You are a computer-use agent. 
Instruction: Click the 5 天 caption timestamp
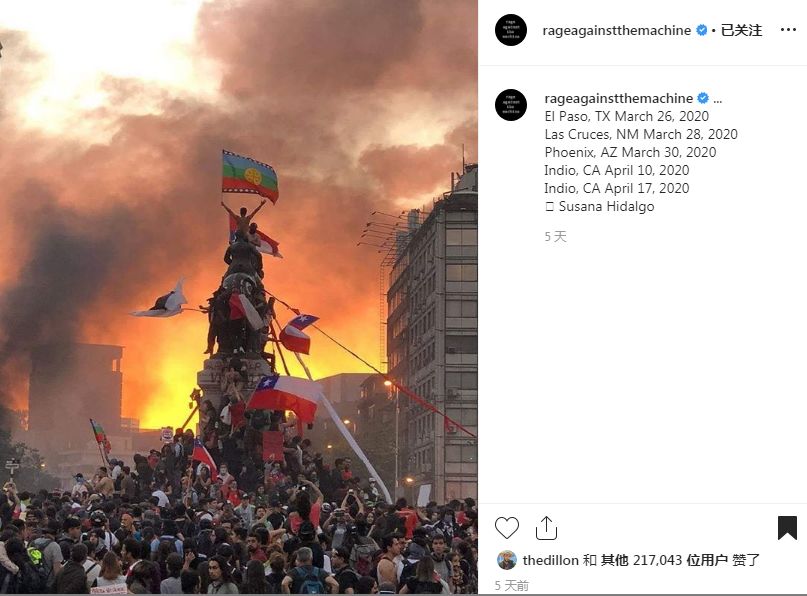555,236
